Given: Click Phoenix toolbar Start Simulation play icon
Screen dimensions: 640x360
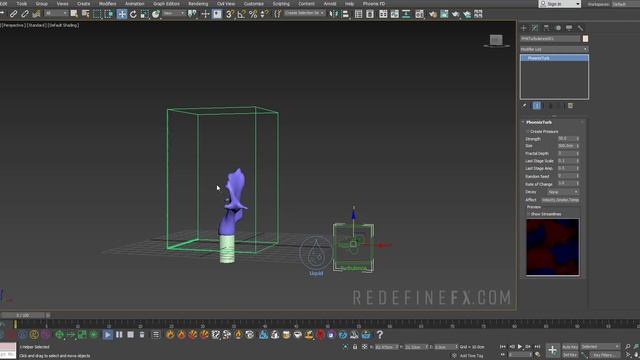Looking at the screenshot, I should (x=107, y=335).
